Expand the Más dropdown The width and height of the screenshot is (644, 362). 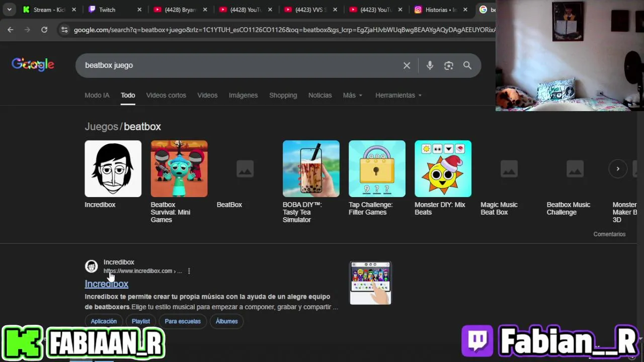click(x=353, y=95)
